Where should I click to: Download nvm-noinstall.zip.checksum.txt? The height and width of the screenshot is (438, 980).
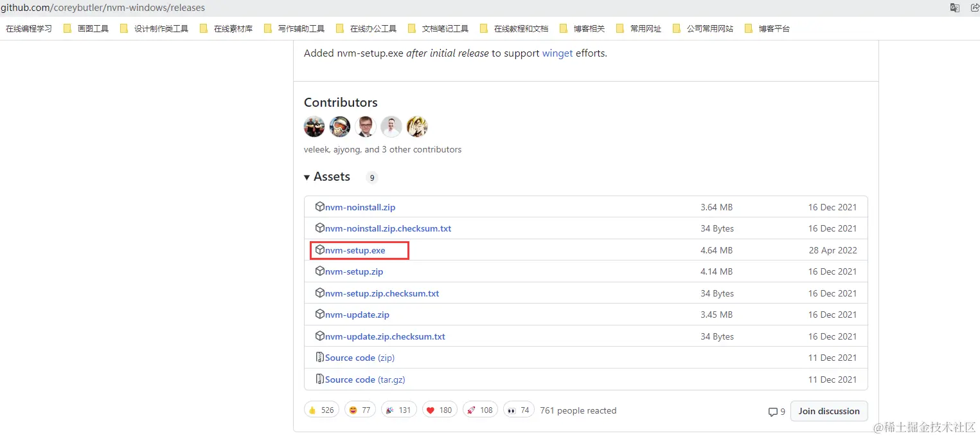pos(388,228)
